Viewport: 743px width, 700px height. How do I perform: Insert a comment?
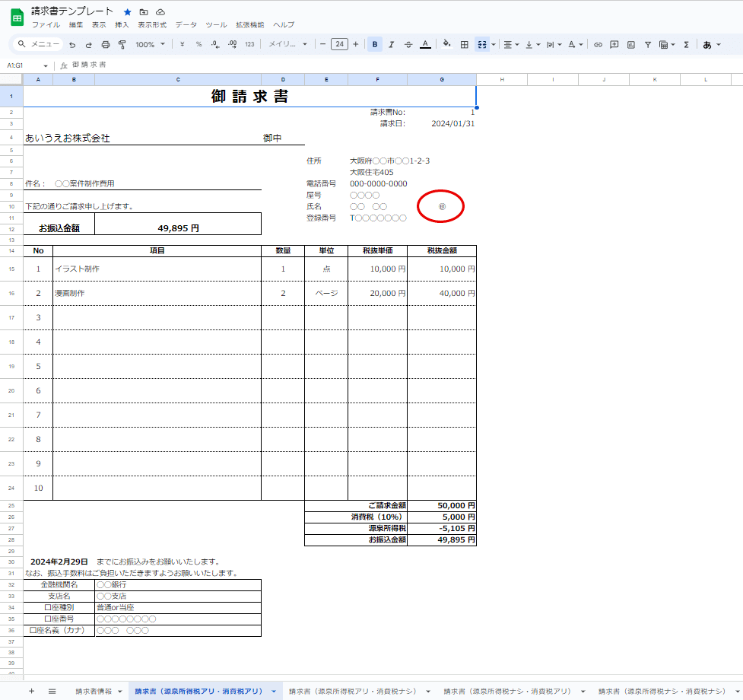coord(613,45)
